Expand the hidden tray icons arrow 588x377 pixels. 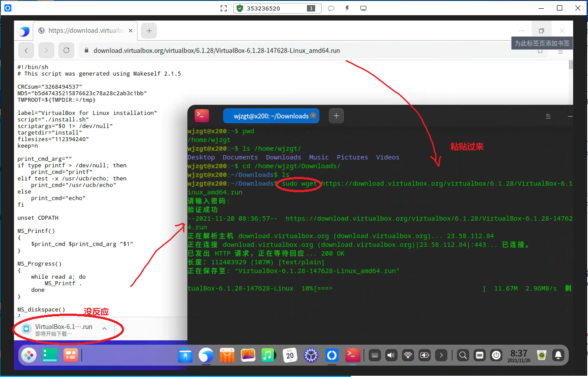(442, 355)
